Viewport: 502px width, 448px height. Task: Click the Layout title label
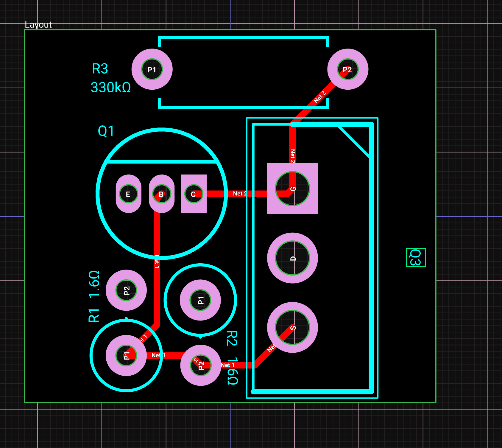pos(38,25)
